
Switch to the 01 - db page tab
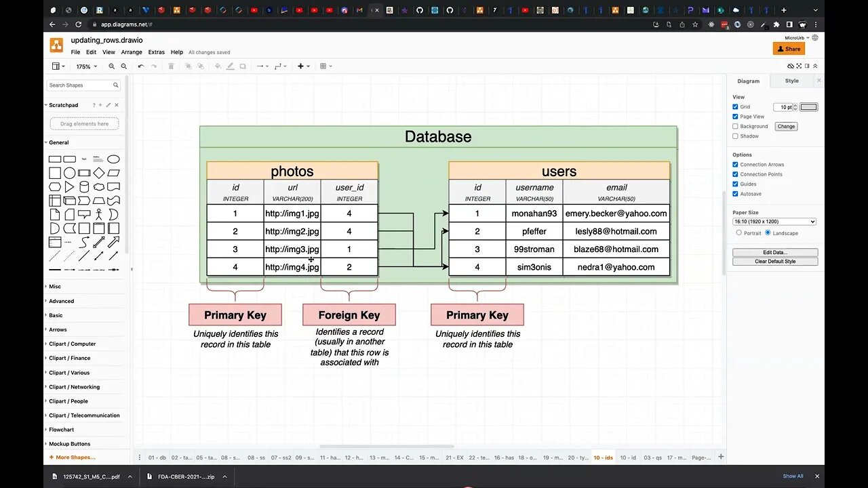[x=157, y=457]
